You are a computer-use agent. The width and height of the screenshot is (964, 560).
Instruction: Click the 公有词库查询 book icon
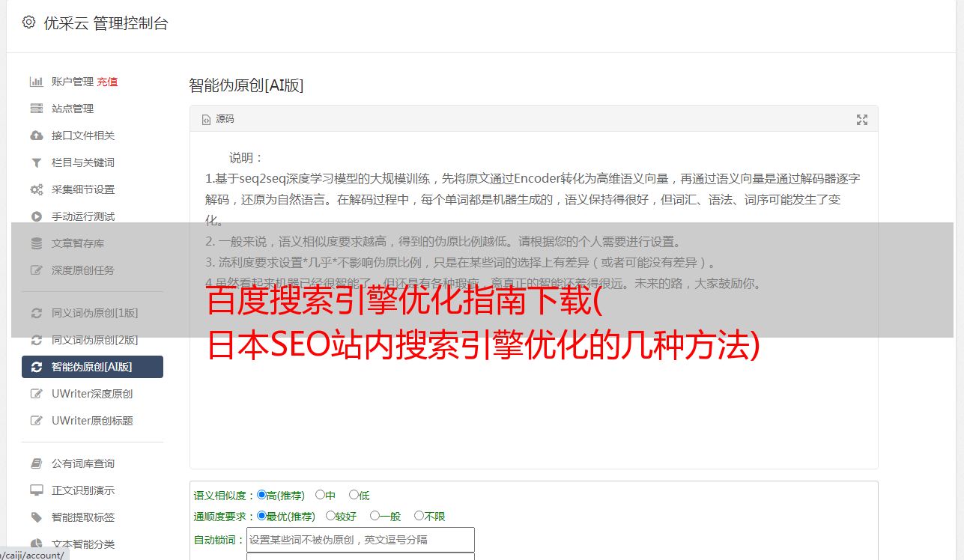click(x=36, y=463)
